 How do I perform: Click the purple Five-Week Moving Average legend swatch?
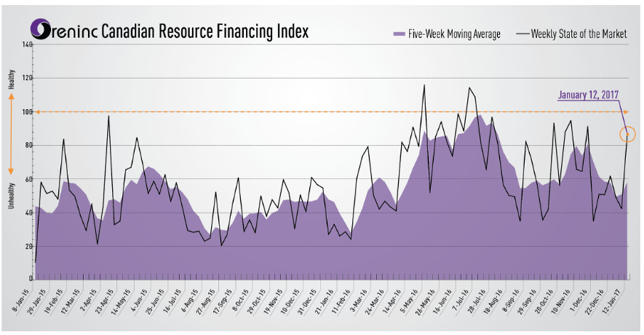399,34
